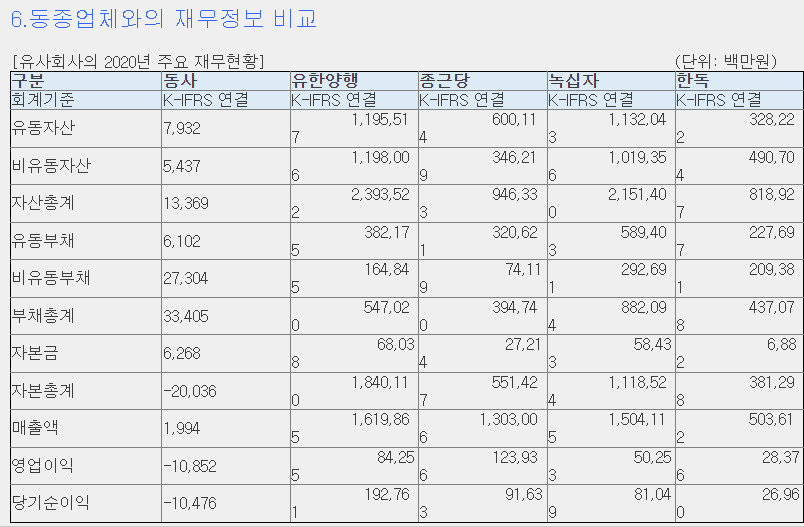Select the value '5,437'

(182, 166)
